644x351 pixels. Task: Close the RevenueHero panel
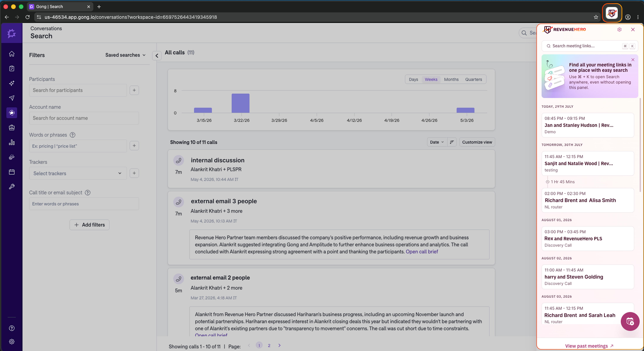[x=633, y=29]
